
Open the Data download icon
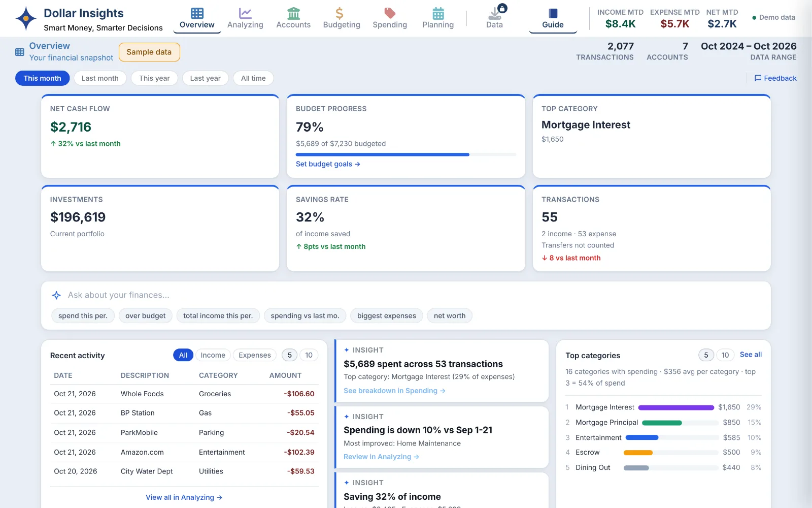point(494,13)
